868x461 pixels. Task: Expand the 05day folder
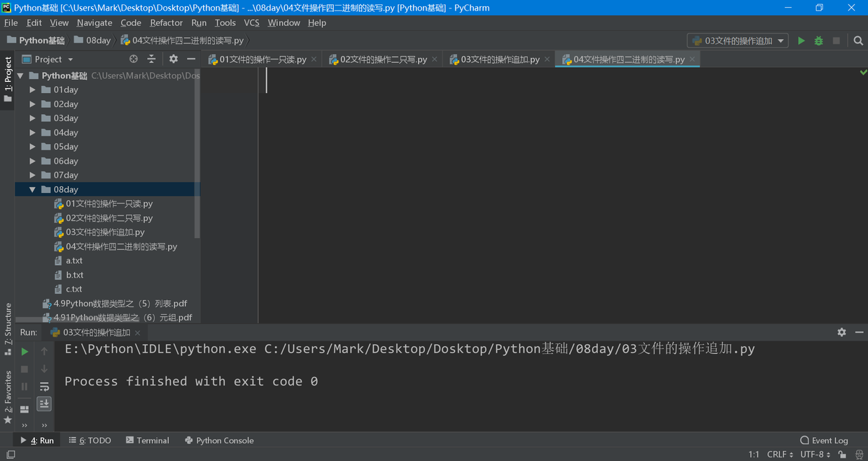tap(32, 147)
